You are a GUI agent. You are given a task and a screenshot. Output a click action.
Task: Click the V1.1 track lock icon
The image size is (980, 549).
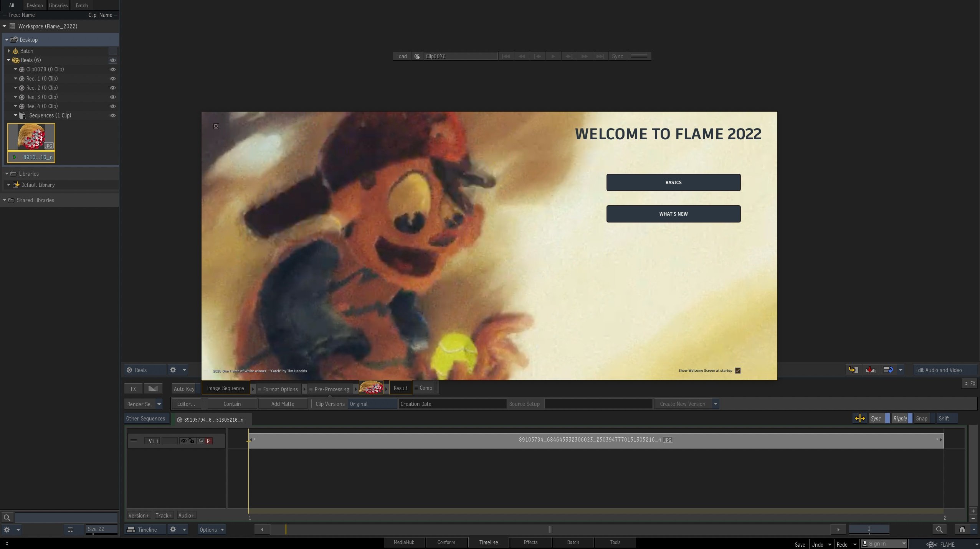192,441
